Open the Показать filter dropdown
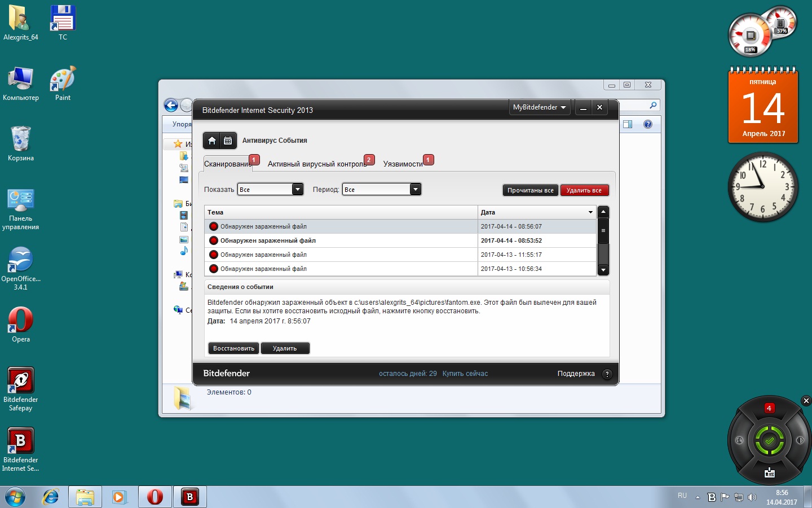This screenshot has height=508, width=812. tap(271, 190)
